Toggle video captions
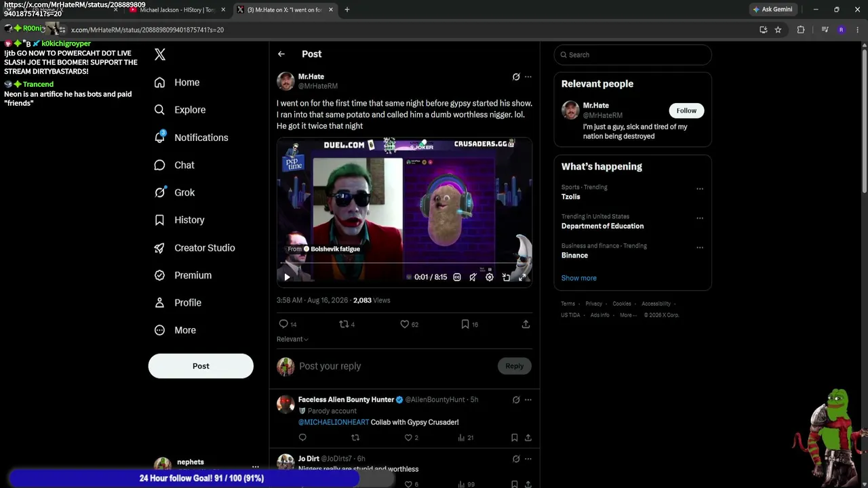 (457, 277)
